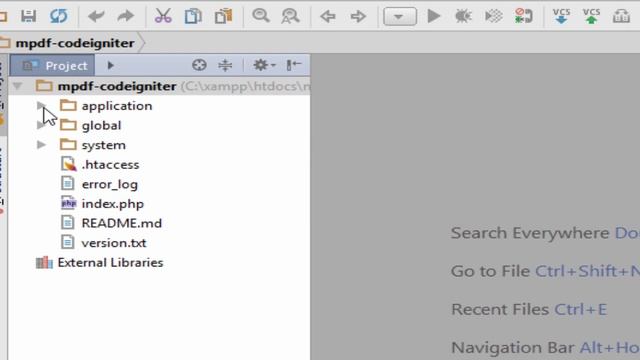The width and height of the screenshot is (640, 360).
Task: Click VCS Update Project down arrow icon
Action: pos(561,16)
